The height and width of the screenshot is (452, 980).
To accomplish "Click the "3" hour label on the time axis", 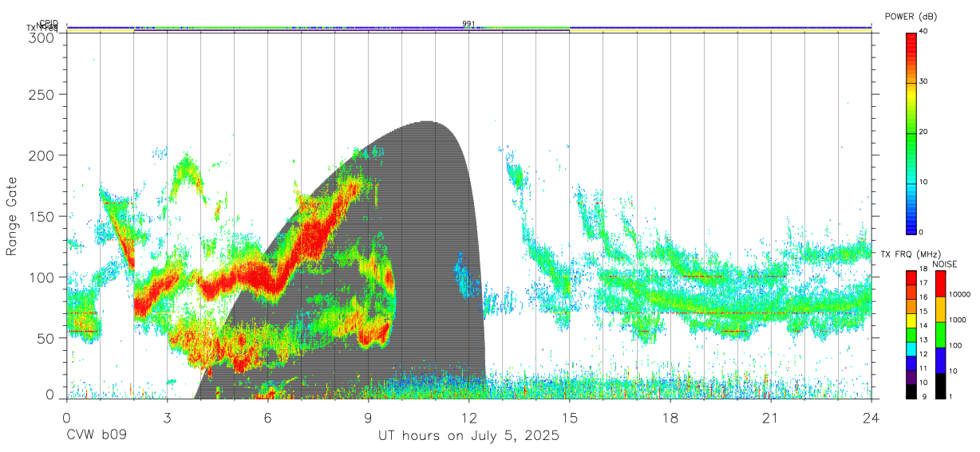I will click(x=167, y=417).
